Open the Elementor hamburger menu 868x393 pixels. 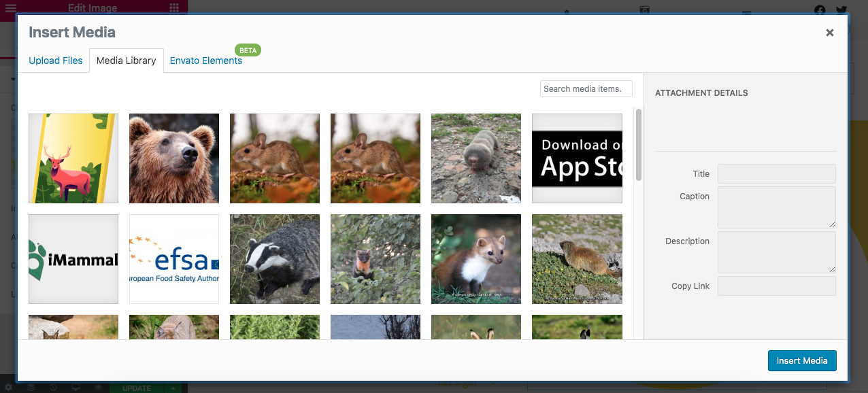pos(10,8)
